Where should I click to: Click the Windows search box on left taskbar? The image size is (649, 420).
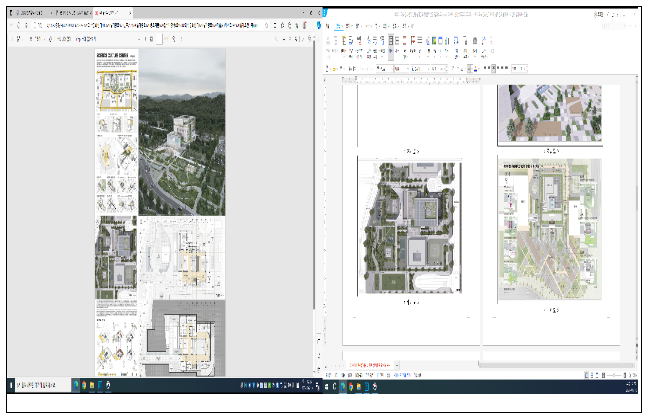pyautogui.click(x=41, y=385)
